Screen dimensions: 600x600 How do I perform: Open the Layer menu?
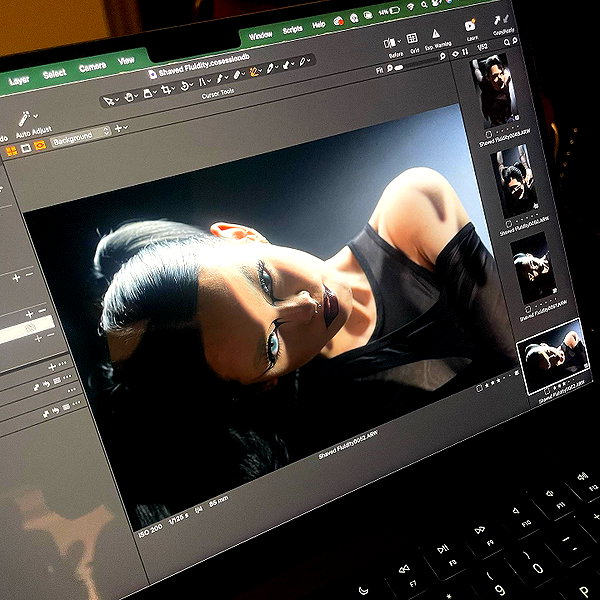19,80
